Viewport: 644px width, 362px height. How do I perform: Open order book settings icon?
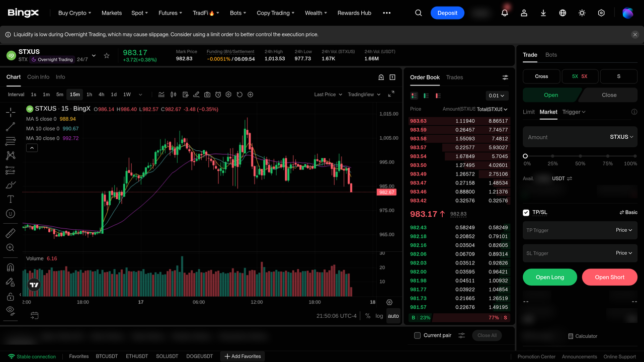505,77
